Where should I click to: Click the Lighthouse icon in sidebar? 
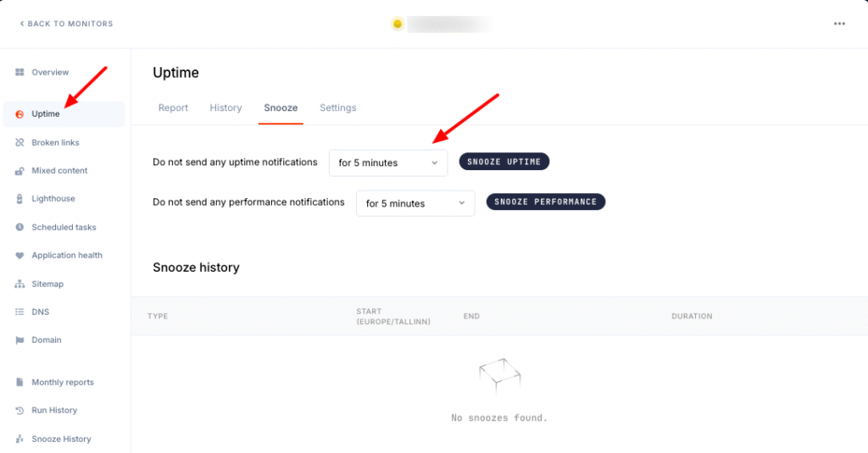click(19, 199)
